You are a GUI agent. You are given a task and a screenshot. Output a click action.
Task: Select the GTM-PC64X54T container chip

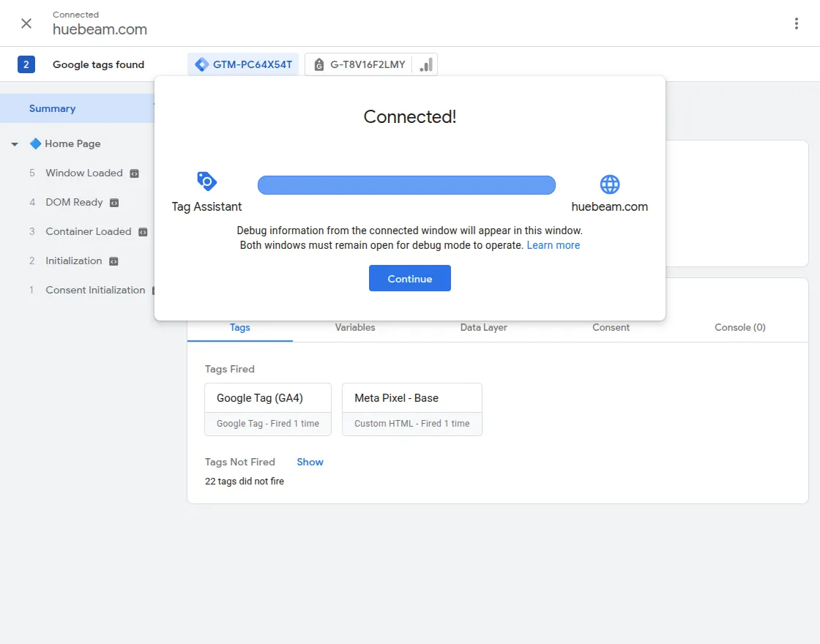(x=243, y=65)
